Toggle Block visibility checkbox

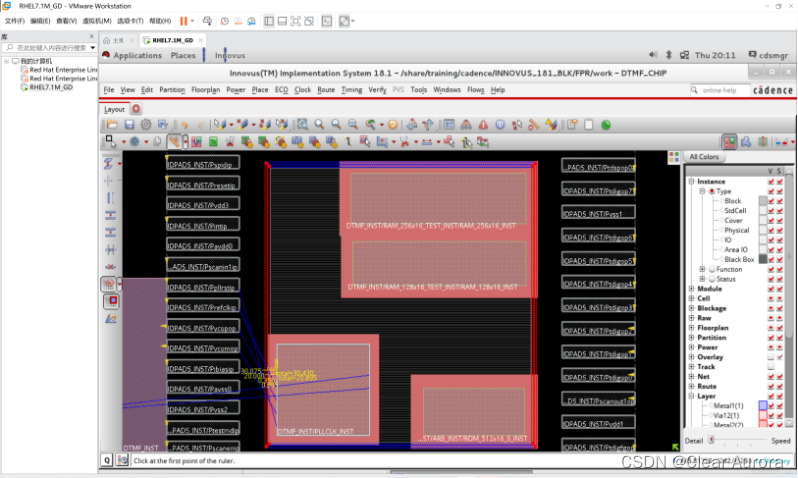pos(771,201)
